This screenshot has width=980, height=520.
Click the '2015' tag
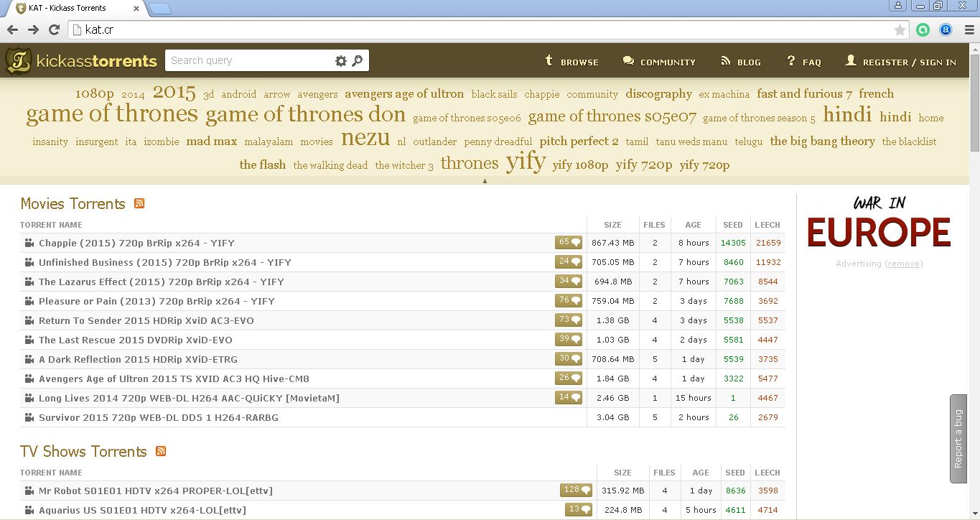pyautogui.click(x=174, y=93)
